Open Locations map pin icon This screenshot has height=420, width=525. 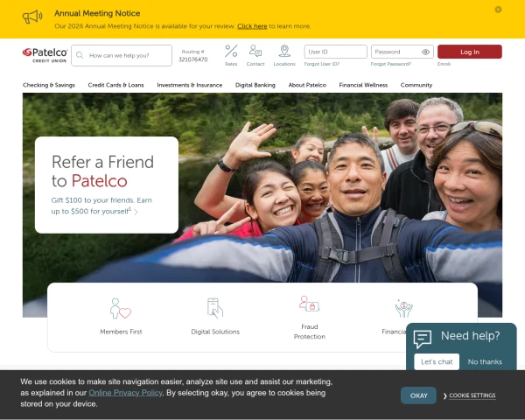coord(284,51)
